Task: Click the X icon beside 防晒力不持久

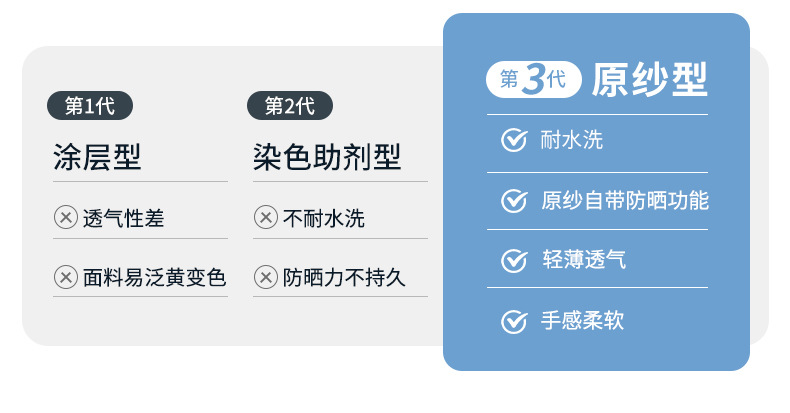Action: pyautogui.click(x=266, y=277)
